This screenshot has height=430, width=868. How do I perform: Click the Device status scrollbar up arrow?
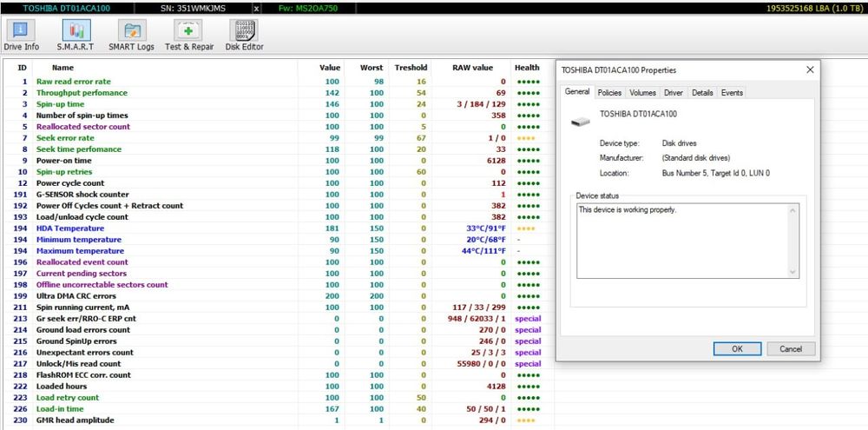pyautogui.click(x=792, y=209)
